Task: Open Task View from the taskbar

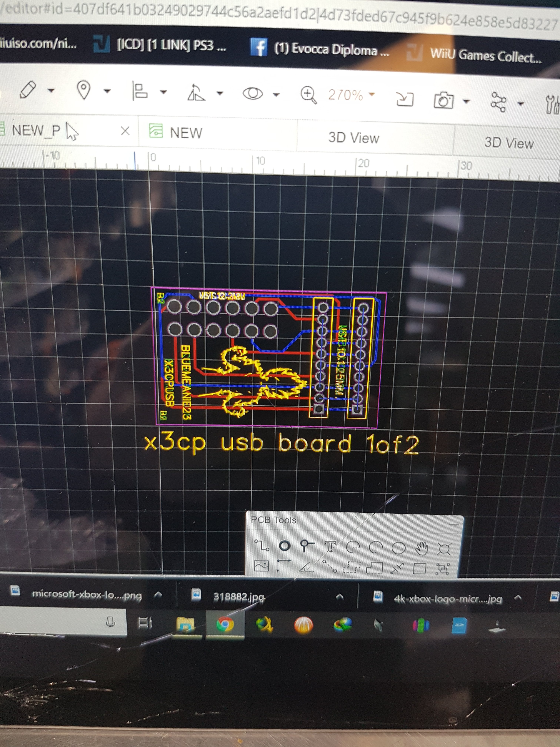Action: [x=145, y=622]
